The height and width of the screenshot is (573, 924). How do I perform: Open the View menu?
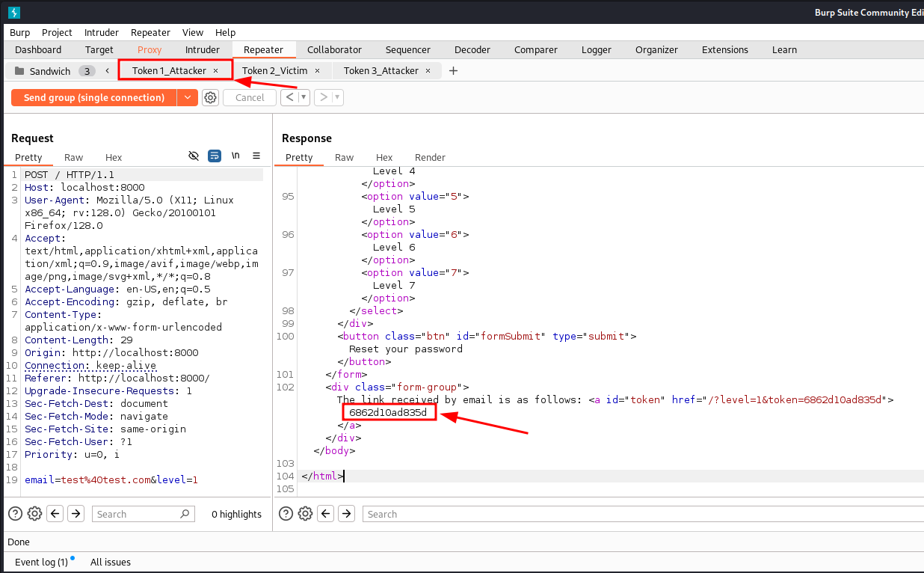[193, 32]
